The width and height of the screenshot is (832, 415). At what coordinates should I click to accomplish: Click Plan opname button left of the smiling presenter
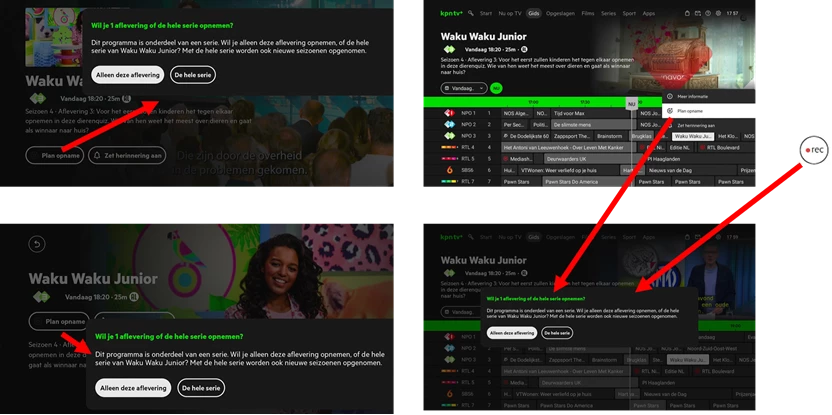tap(58, 321)
